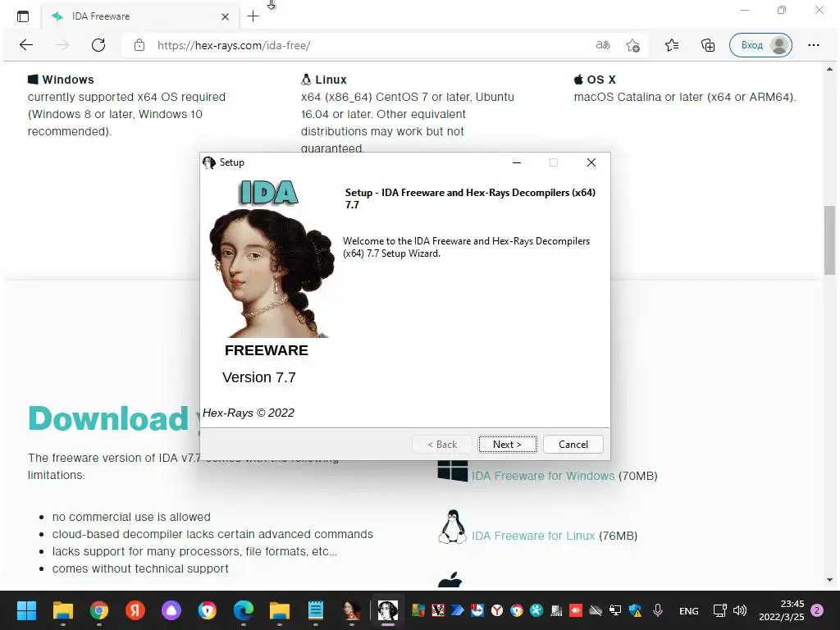This screenshot has width=840, height=630.
Task: Open the Favorites list in Edge
Action: [x=672, y=46]
